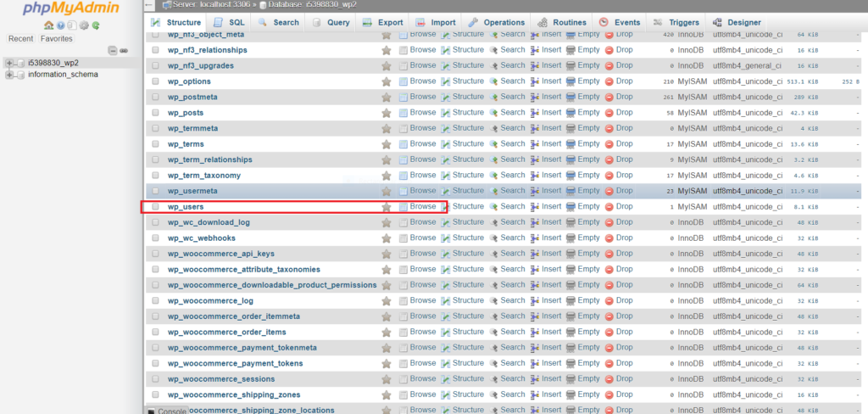Viewport: 868px width, 414px height.
Task: Select wp_postmeta row checkbox
Action: (156, 97)
